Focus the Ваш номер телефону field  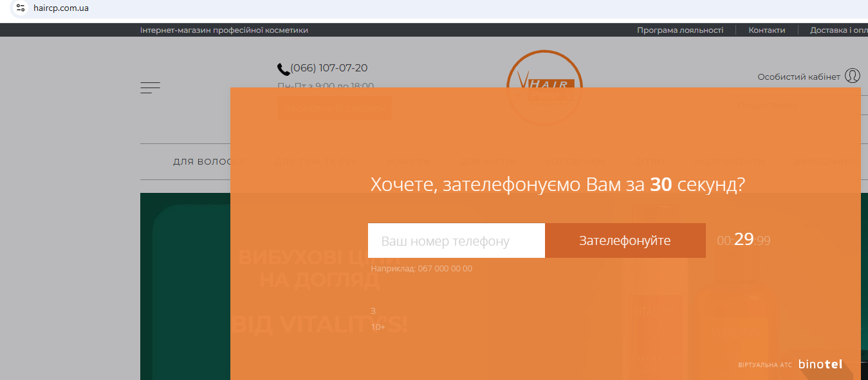pos(456,240)
